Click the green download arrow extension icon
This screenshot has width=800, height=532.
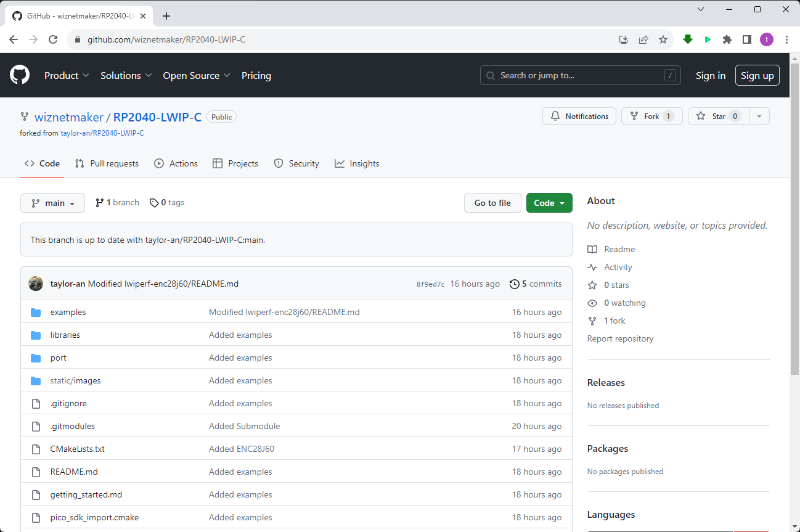[x=688, y=39]
